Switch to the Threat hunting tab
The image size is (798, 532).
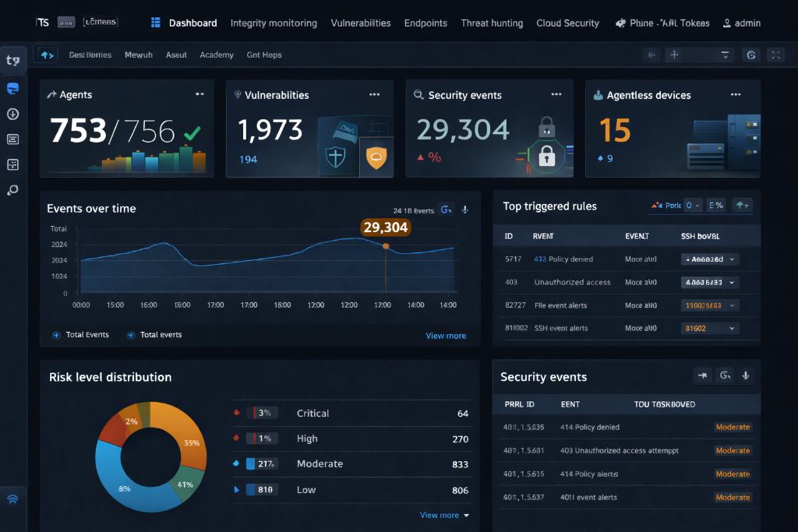click(x=492, y=23)
